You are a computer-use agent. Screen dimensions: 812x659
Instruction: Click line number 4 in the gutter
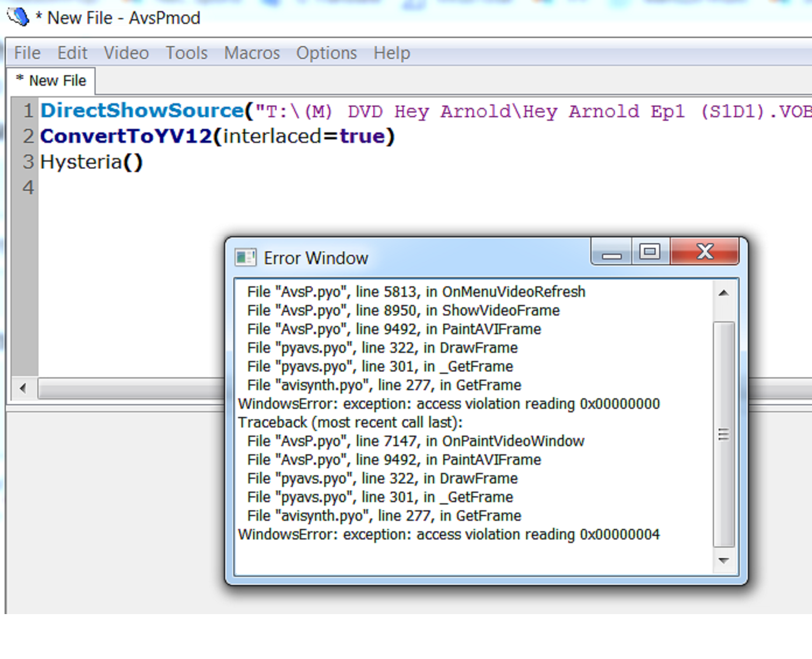(28, 188)
